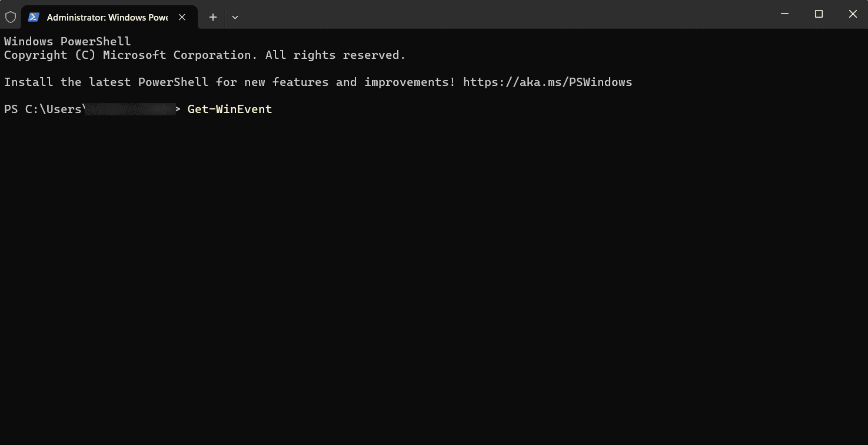Open the https://aka.ms/PSWindows link
The width and height of the screenshot is (868, 445).
pyautogui.click(x=547, y=82)
